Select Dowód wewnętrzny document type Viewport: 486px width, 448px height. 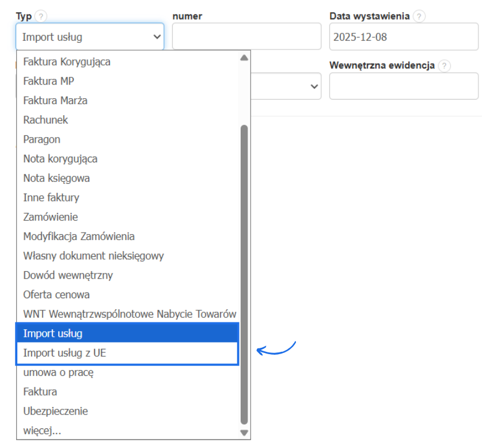coord(68,275)
